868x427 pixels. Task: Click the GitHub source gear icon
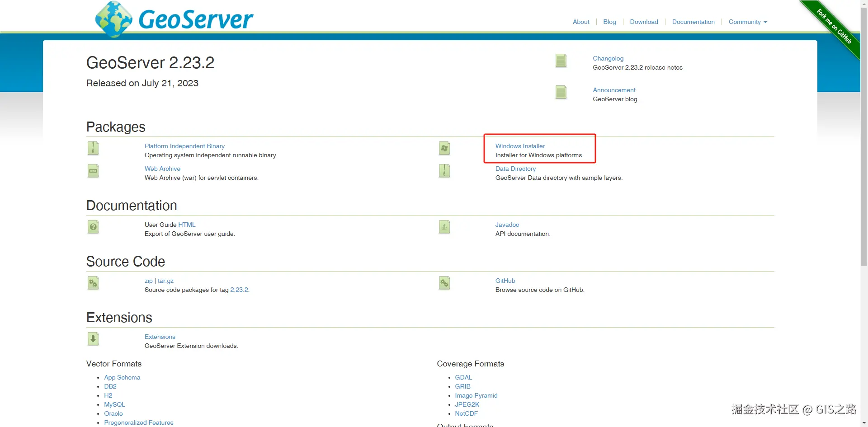444,283
